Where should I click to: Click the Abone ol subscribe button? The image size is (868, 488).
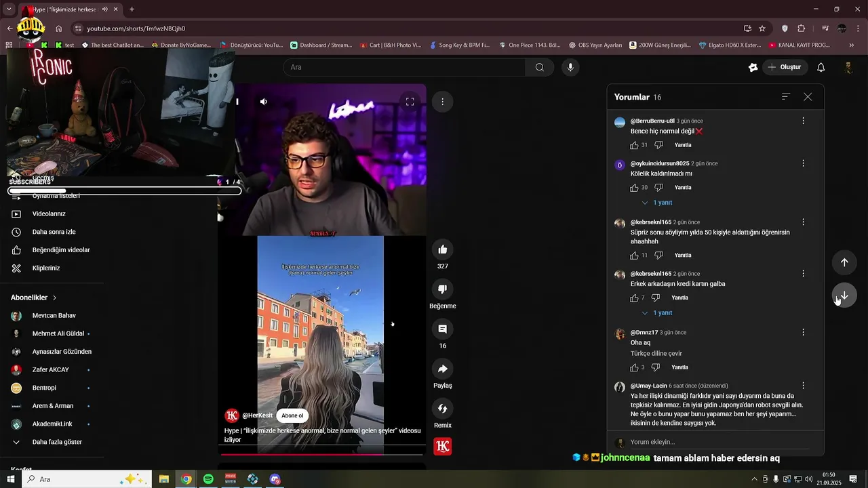tap(292, 415)
